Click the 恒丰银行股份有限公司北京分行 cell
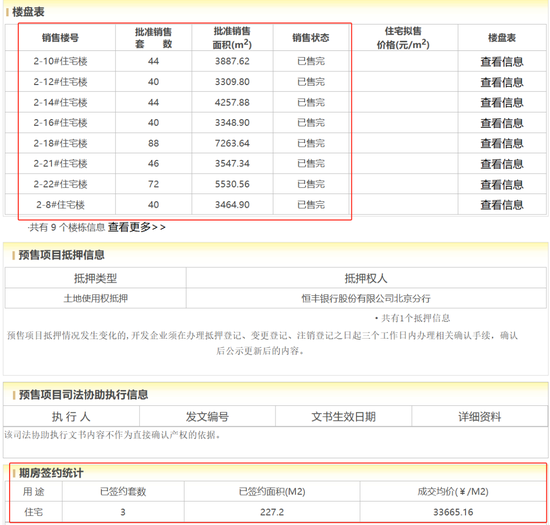 pyautogui.click(x=366, y=298)
